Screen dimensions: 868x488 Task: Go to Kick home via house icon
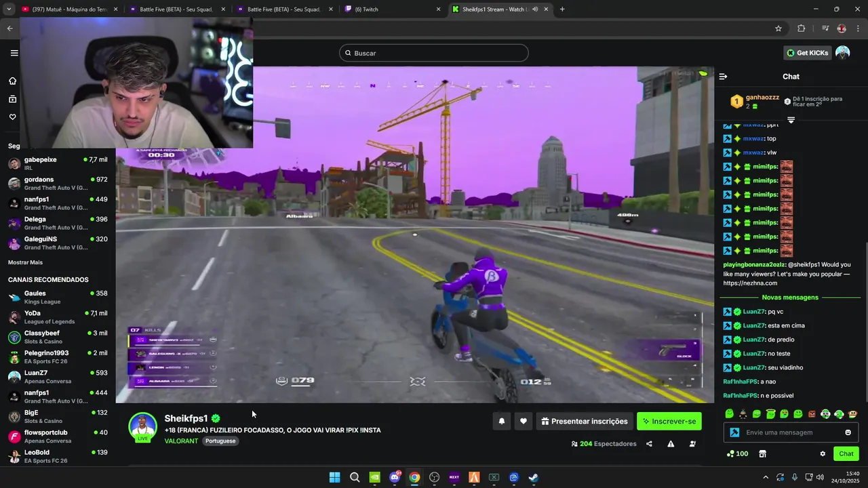click(x=12, y=81)
